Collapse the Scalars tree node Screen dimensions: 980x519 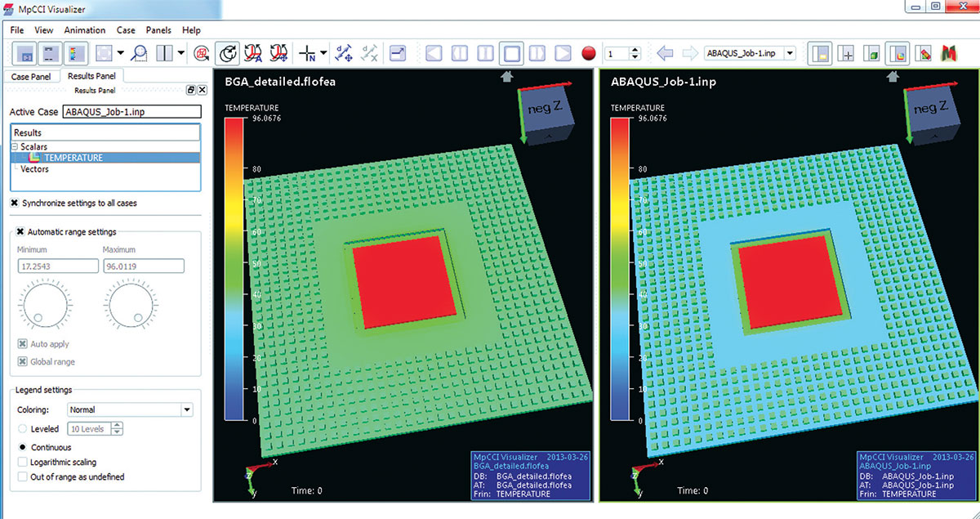pyautogui.click(x=15, y=146)
